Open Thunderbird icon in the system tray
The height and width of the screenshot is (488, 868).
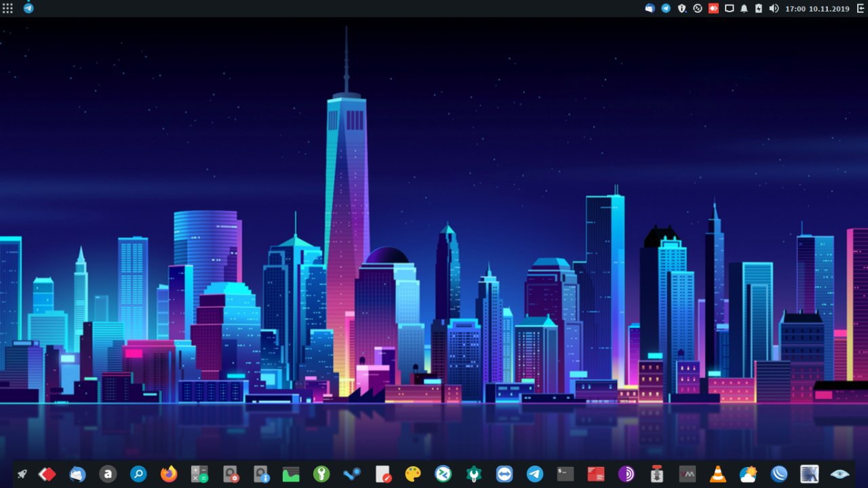(650, 8)
